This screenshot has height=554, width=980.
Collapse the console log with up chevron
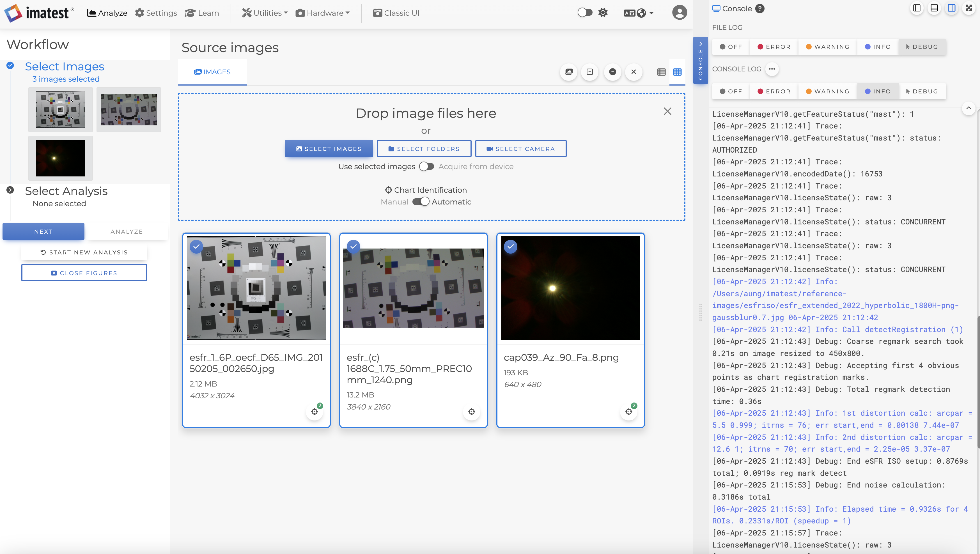pos(968,108)
